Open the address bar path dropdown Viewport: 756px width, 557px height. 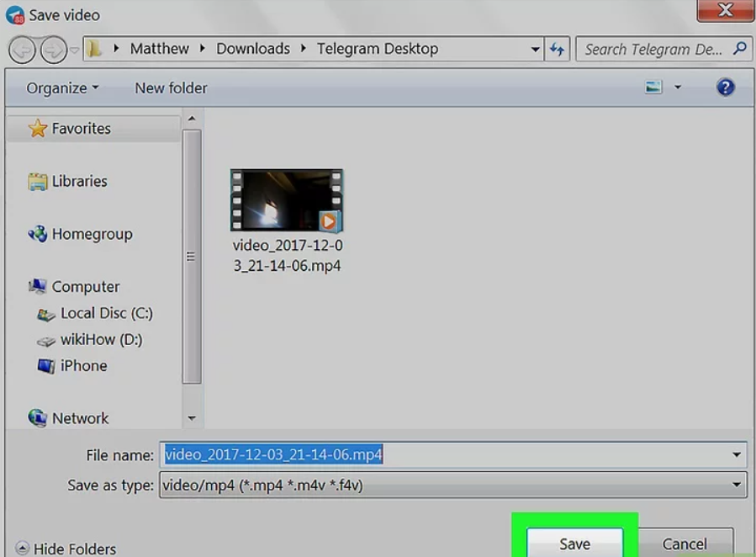pyautogui.click(x=535, y=50)
